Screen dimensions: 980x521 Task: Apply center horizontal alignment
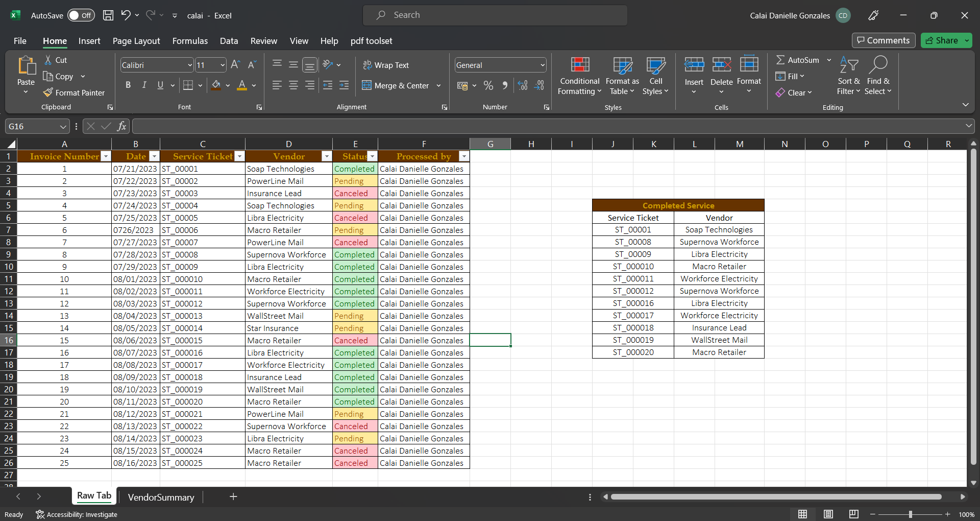(293, 85)
